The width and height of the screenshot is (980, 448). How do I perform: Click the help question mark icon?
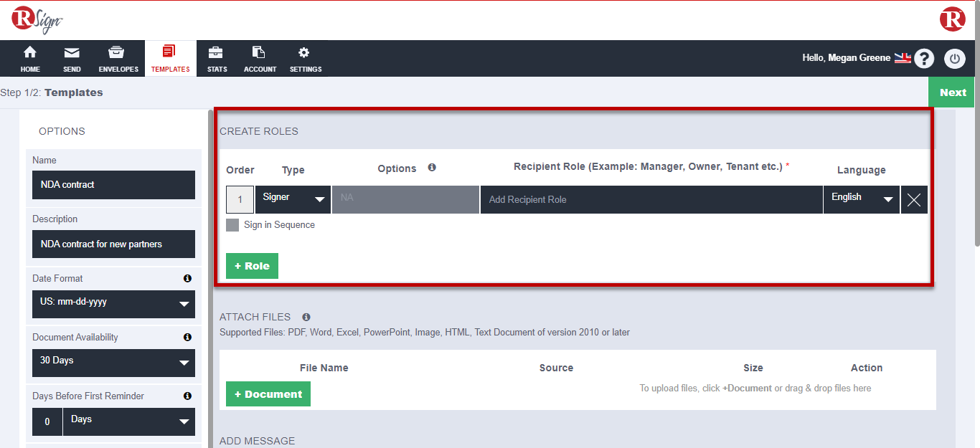[x=924, y=58]
